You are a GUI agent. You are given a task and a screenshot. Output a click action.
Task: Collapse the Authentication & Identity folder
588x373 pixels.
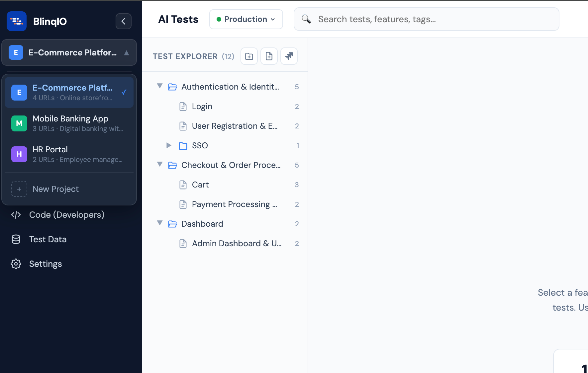(x=160, y=86)
